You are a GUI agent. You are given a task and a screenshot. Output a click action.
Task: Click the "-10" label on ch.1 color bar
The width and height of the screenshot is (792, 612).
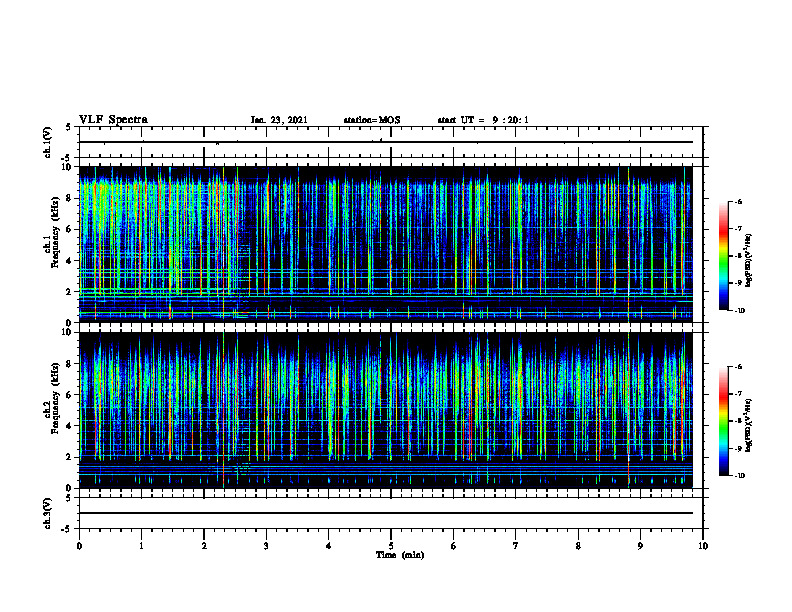click(x=738, y=311)
